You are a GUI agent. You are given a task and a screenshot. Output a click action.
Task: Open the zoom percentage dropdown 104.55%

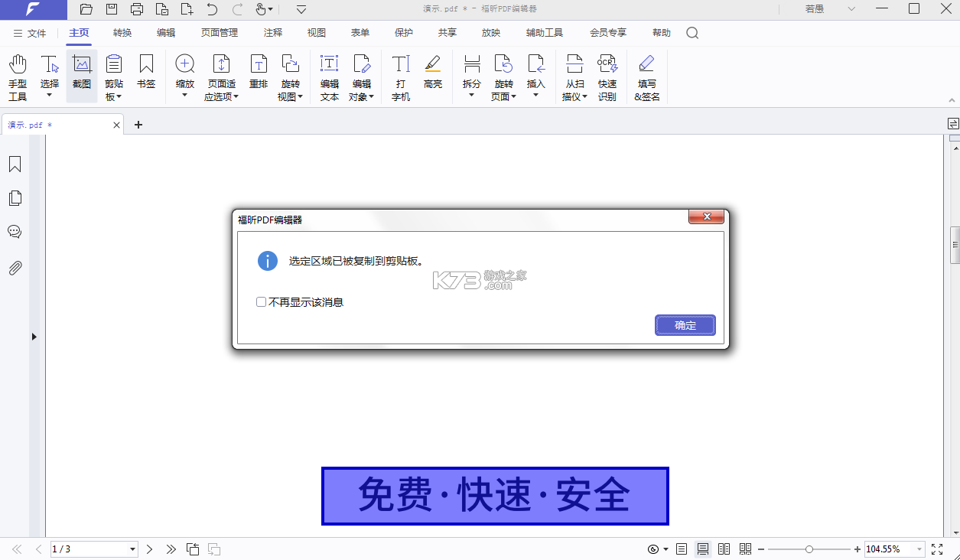(919, 549)
